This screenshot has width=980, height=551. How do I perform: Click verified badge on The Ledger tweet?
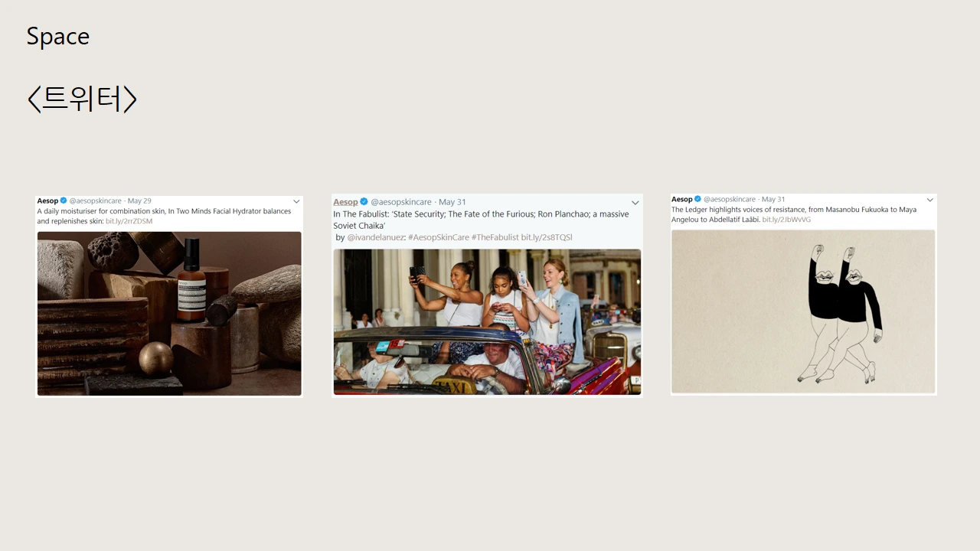pyautogui.click(x=697, y=199)
